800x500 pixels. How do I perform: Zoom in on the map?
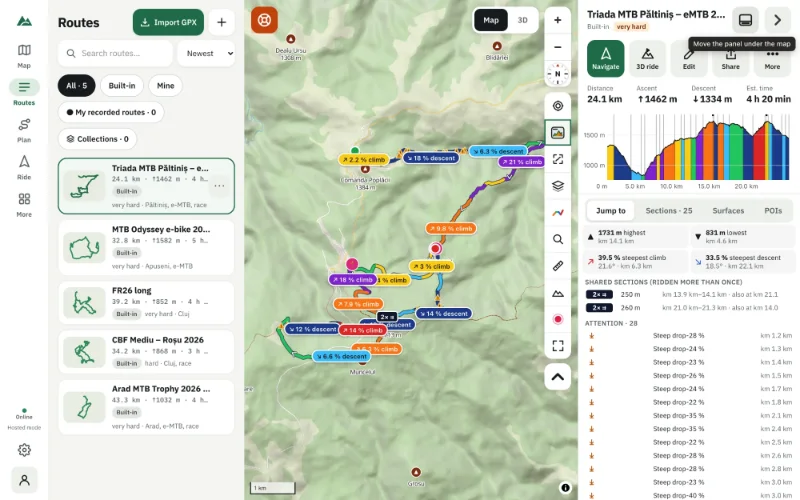(558, 20)
